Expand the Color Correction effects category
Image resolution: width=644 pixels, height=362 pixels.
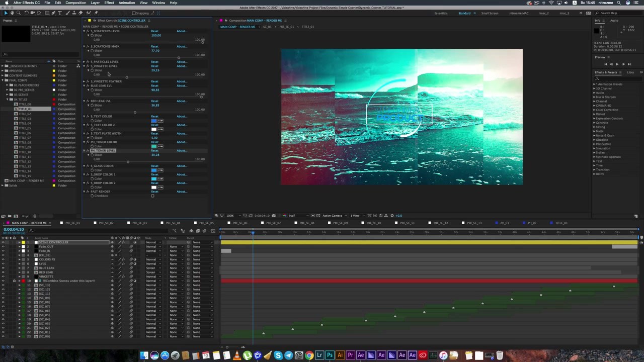[x=594, y=110]
